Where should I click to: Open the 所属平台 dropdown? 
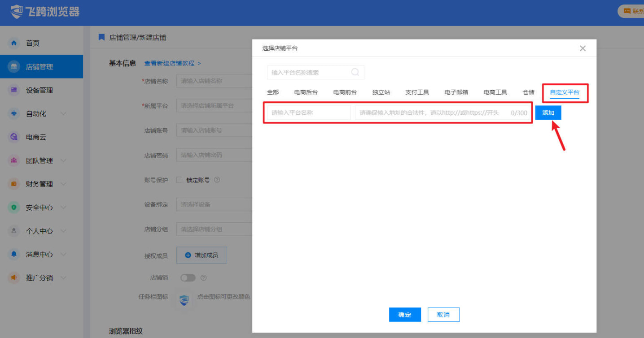pos(214,106)
